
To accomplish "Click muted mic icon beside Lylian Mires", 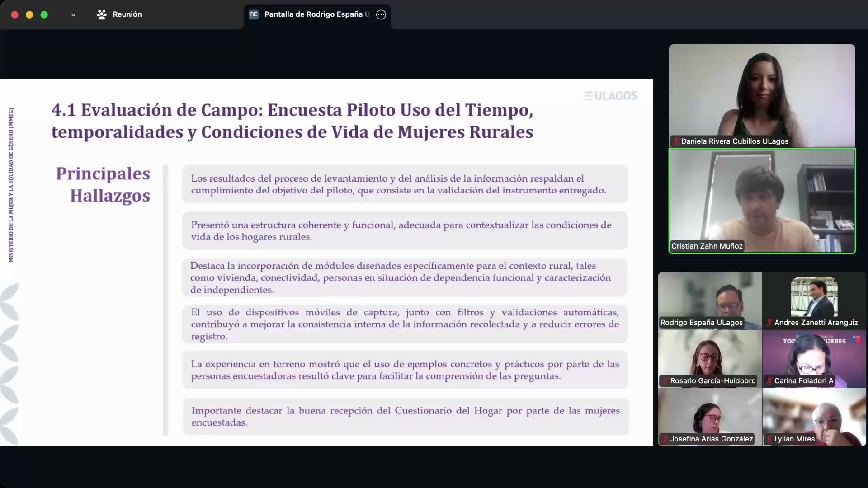I will 769,439.
